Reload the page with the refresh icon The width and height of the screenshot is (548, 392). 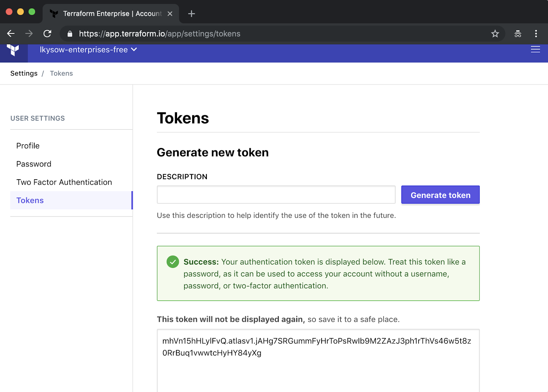[47, 34]
